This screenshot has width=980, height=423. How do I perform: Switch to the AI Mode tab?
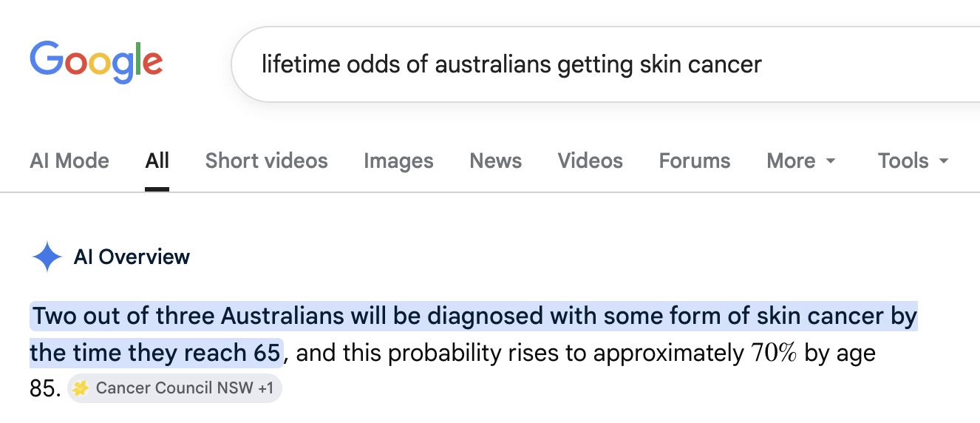(69, 161)
